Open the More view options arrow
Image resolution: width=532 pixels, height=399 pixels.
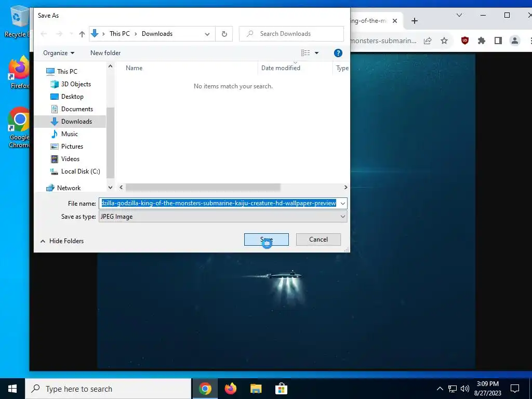[x=316, y=53]
